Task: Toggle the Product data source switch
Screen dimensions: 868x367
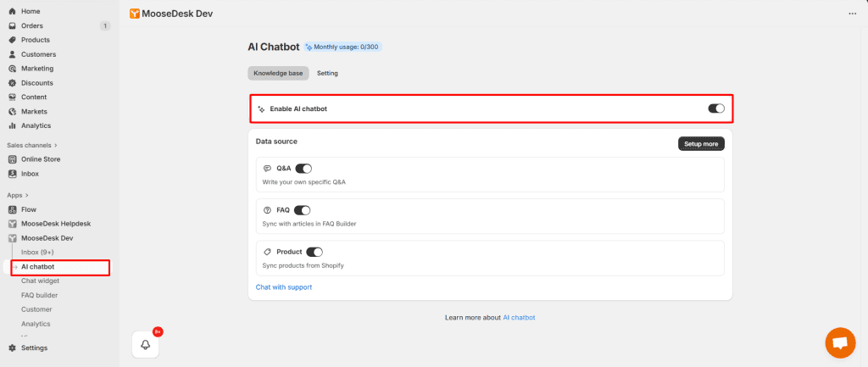Action: click(x=314, y=252)
